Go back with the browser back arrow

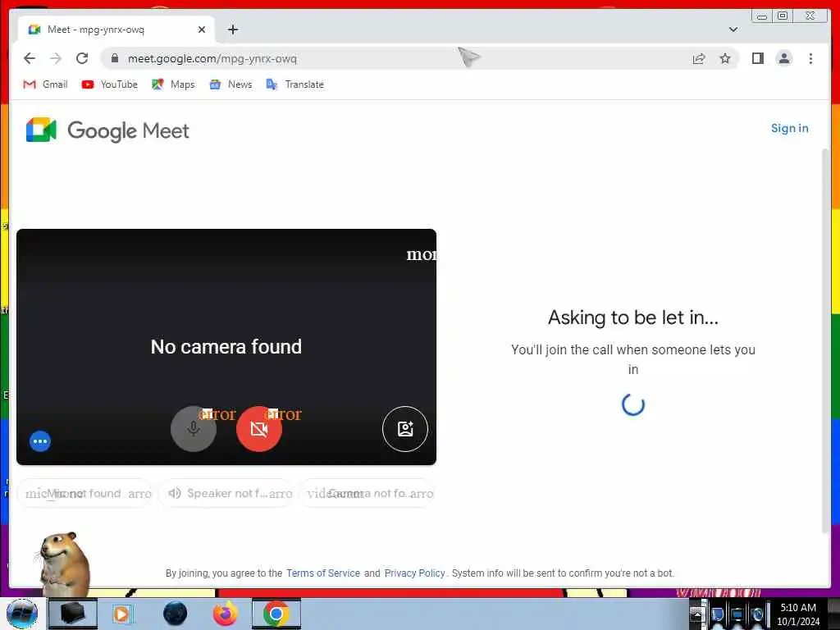(30, 58)
